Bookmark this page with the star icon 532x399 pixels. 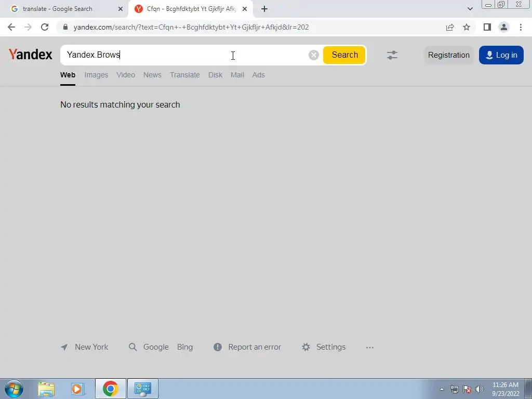[x=467, y=27]
